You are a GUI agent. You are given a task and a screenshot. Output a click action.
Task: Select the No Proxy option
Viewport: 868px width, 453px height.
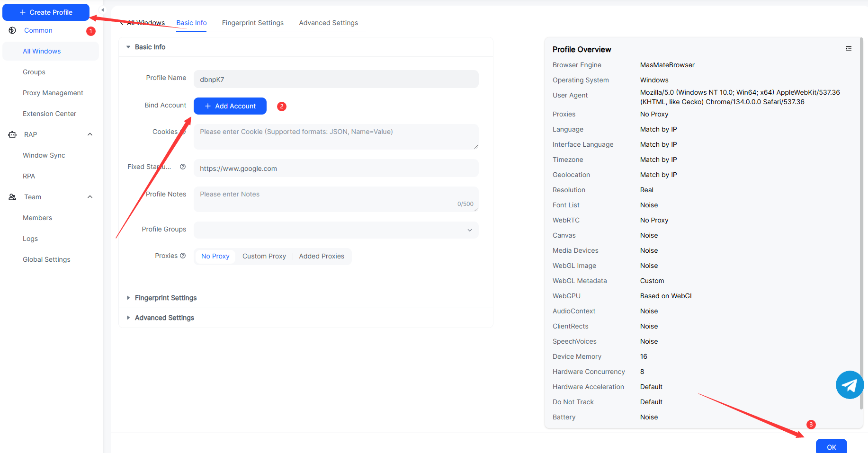[x=215, y=256]
